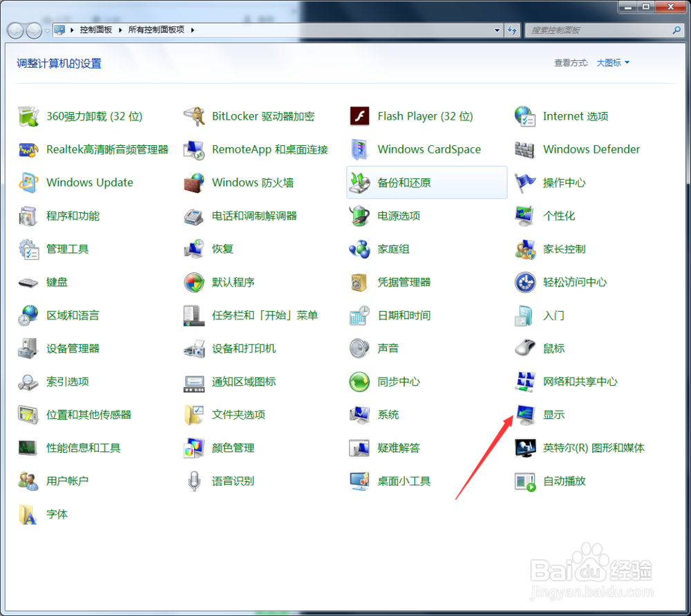Click the 操作中心 flag icon
The height and width of the screenshot is (616, 691).
(x=525, y=183)
